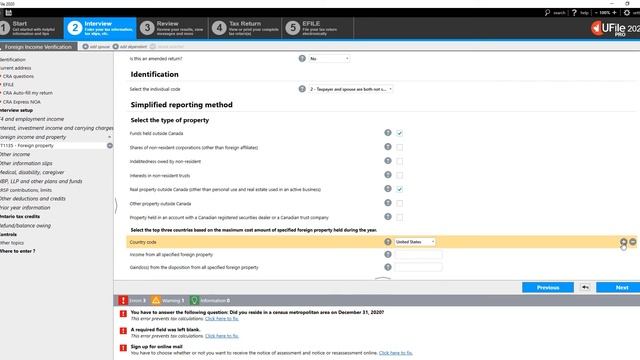This screenshot has width=640, height=360.
Task: Open step 3 Review tab
Action: (x=173, y=28)
